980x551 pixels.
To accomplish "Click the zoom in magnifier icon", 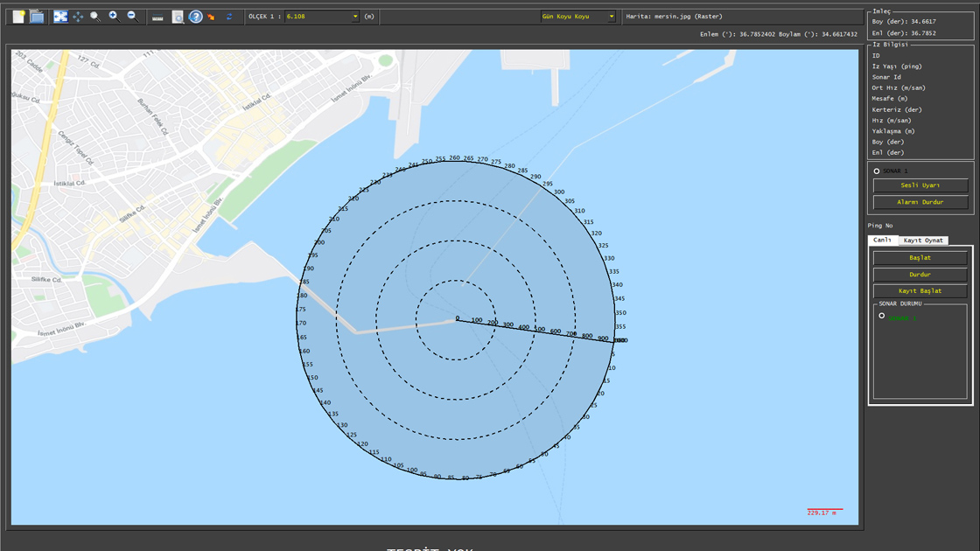I will pos(114,17).
